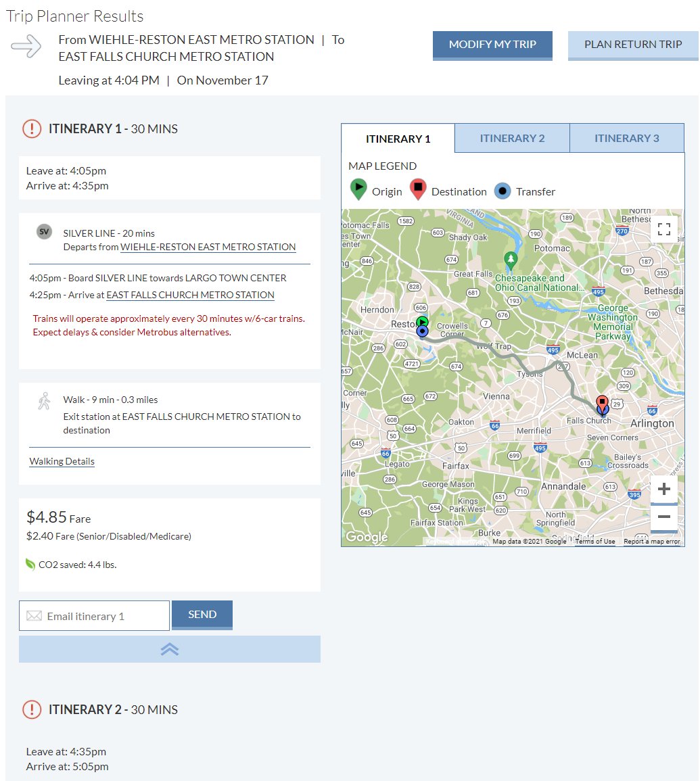Click the walking person icon
This screenshot has width=700, height=781.
click(45, 401)
